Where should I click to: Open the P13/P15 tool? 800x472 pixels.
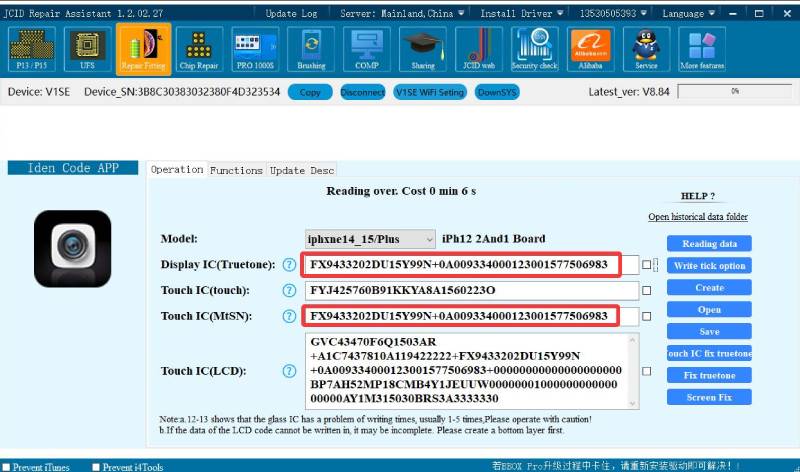(32, 49)
